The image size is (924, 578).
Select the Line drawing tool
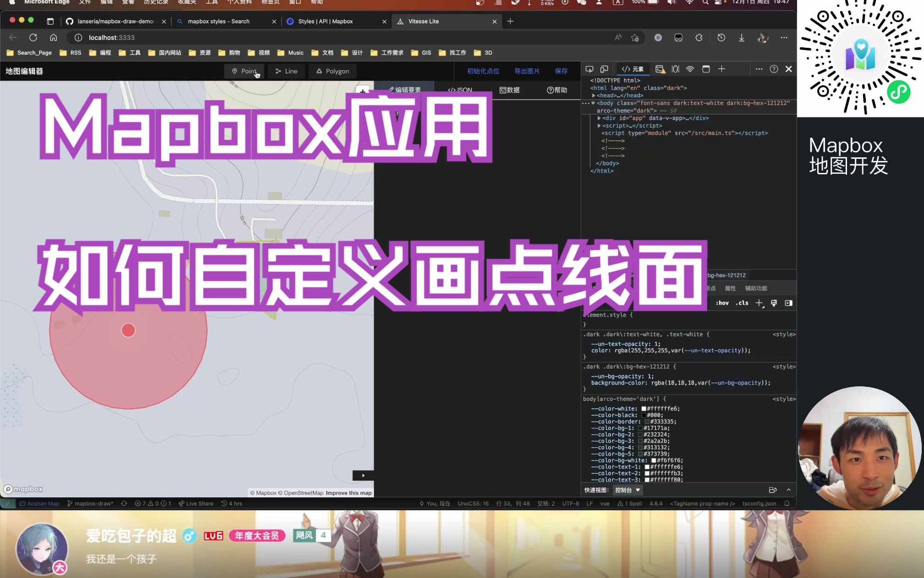(x=286, y=71)
